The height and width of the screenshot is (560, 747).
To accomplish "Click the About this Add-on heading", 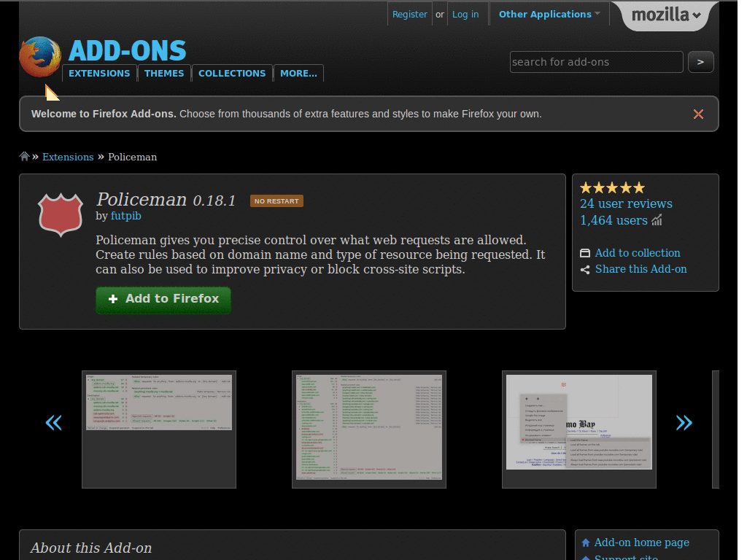I will click(x=91, y=548).
